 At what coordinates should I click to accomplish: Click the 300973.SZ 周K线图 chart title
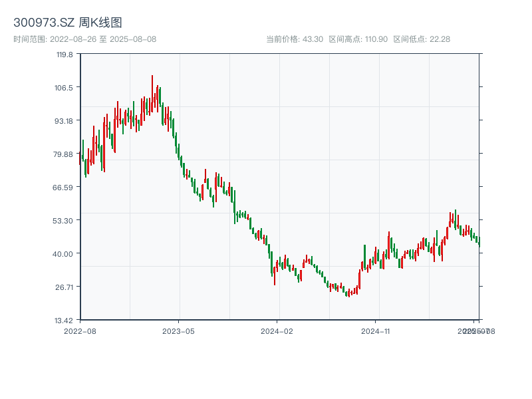(67, 23)
